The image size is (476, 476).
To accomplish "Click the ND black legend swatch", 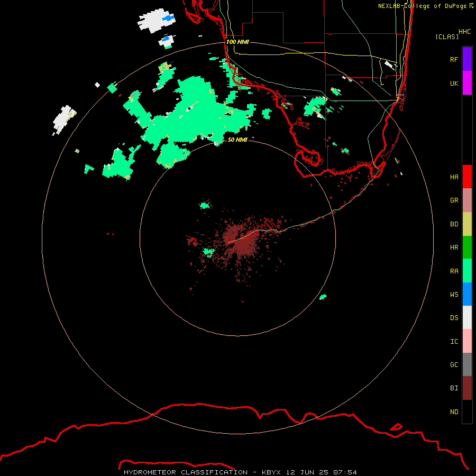I will [467, 411].
